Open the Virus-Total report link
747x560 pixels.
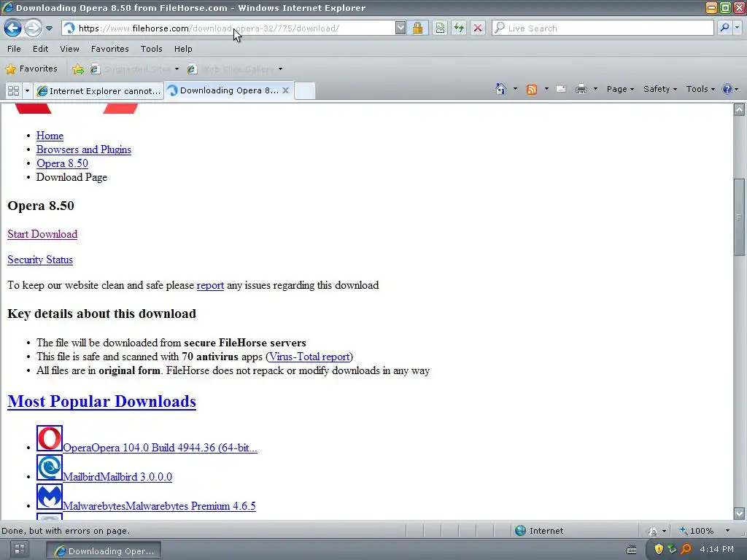[x=309, y=357]
